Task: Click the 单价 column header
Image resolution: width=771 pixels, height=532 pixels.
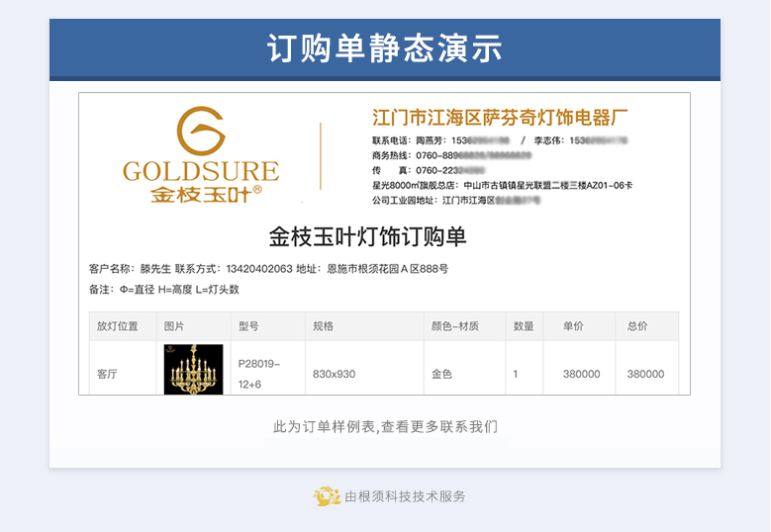Action: tap(579, 326)
